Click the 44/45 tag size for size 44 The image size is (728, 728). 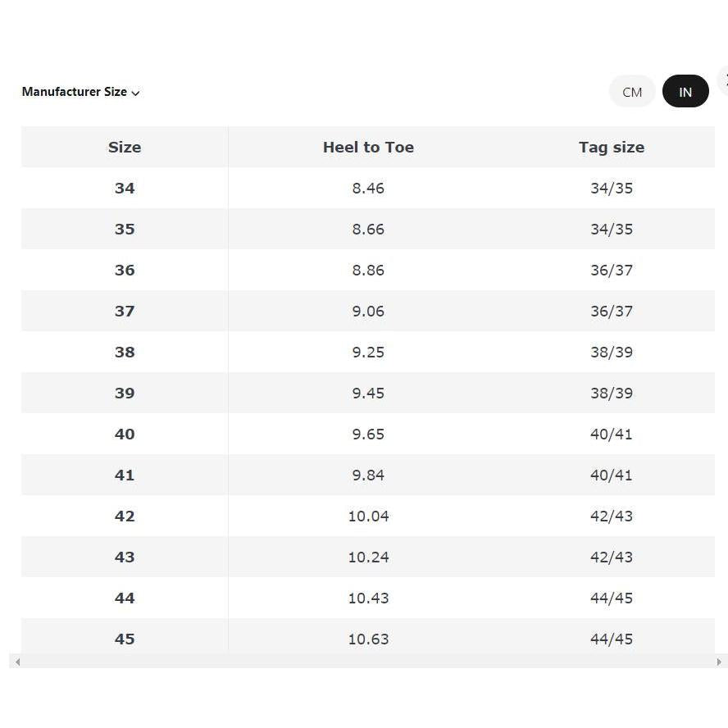pos(612,598)
